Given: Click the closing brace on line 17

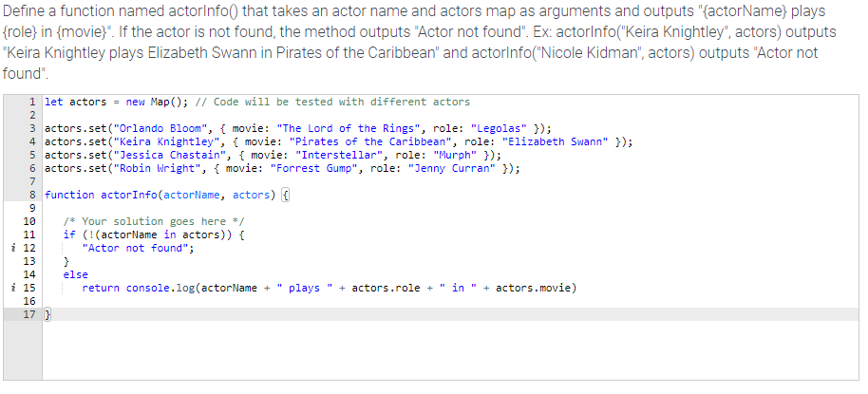Looking at the screenshot, I should point(47,314).
